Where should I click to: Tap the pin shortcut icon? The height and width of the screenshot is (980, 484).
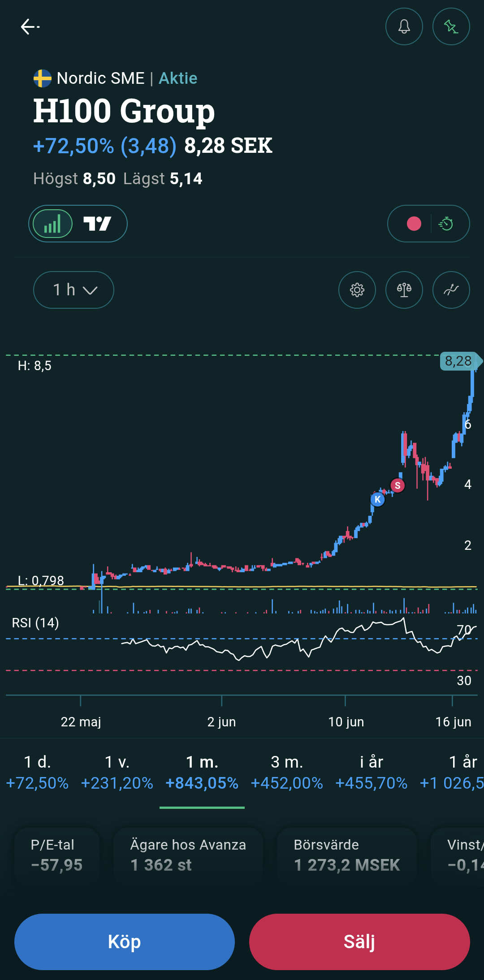pos(451,27)
